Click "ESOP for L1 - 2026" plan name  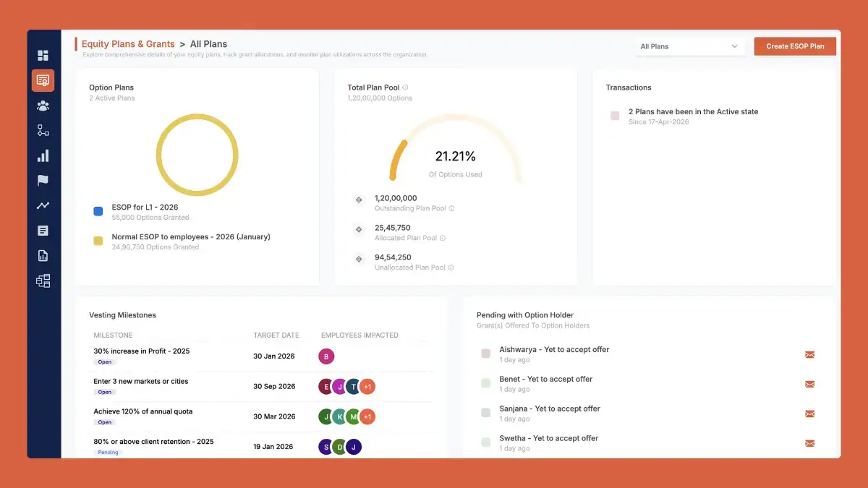click(x=145, y=207)
